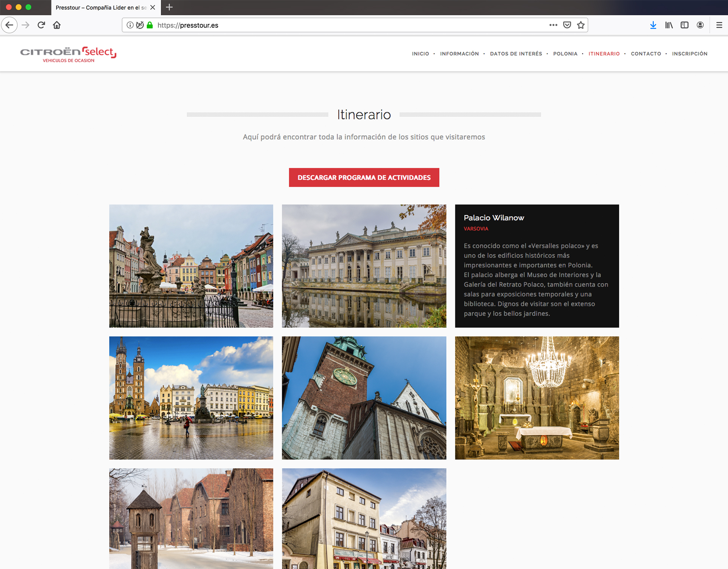This screenshot has height=569, width=728.
Task: Open the Firefox account icon
Action: [x=700, y=25]
